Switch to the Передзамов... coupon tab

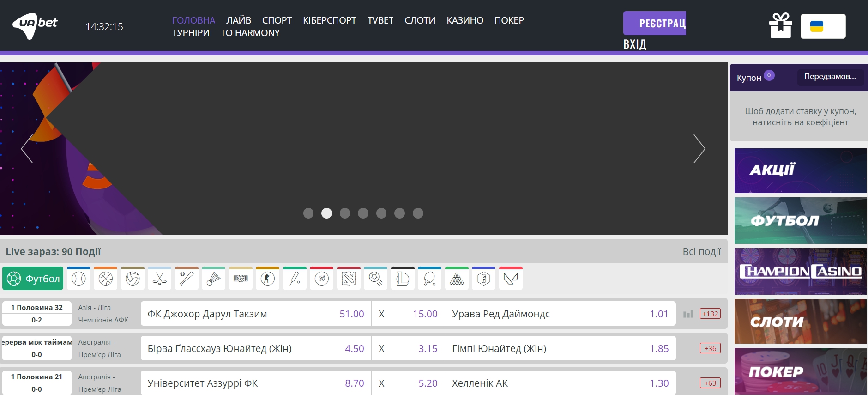click(830, 77)
